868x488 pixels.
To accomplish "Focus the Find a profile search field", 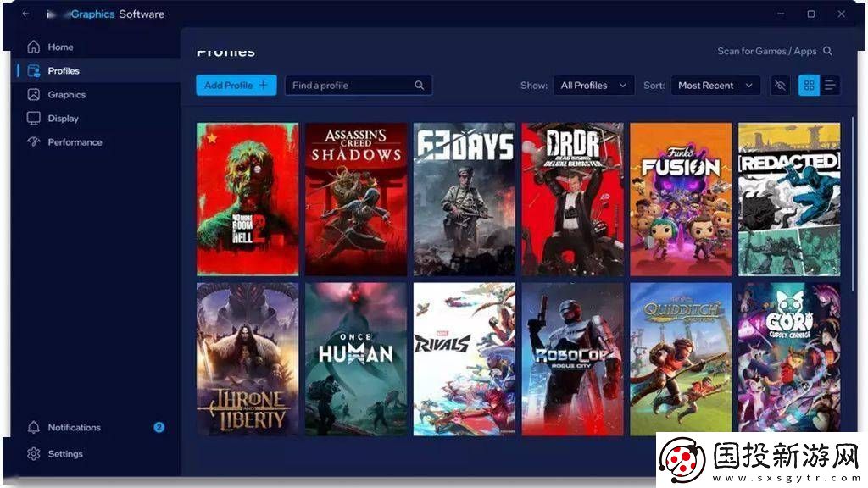I will coord(359,86).
